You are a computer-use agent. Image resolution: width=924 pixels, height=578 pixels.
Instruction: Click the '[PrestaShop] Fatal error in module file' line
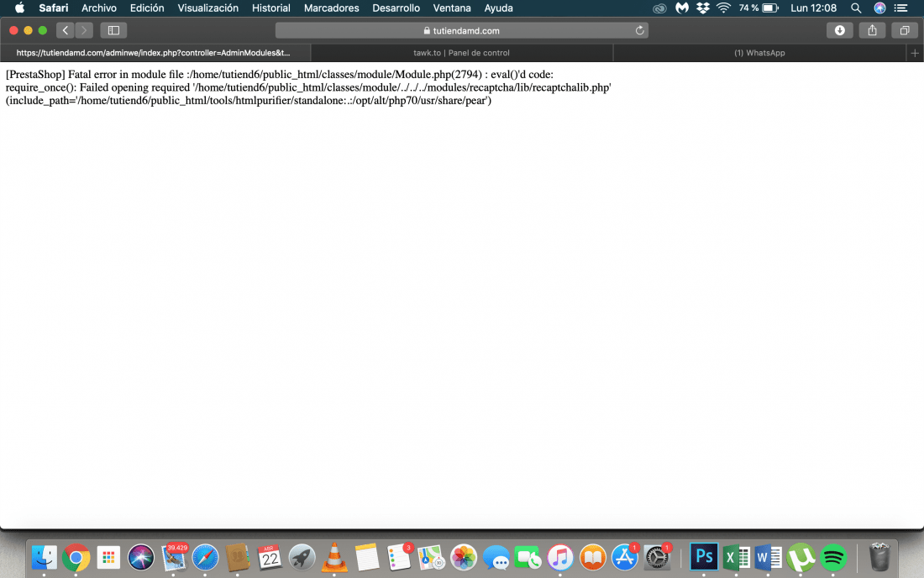tap(280, 75)
